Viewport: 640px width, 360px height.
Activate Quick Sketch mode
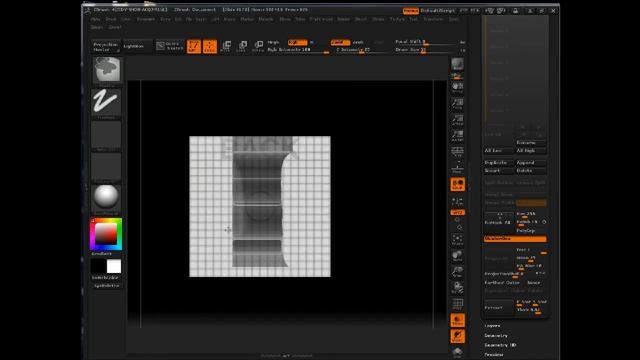click(170, 46)
